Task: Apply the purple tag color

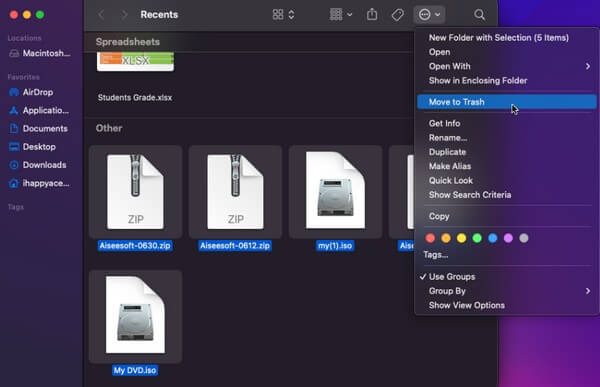Action: point(508,238)
